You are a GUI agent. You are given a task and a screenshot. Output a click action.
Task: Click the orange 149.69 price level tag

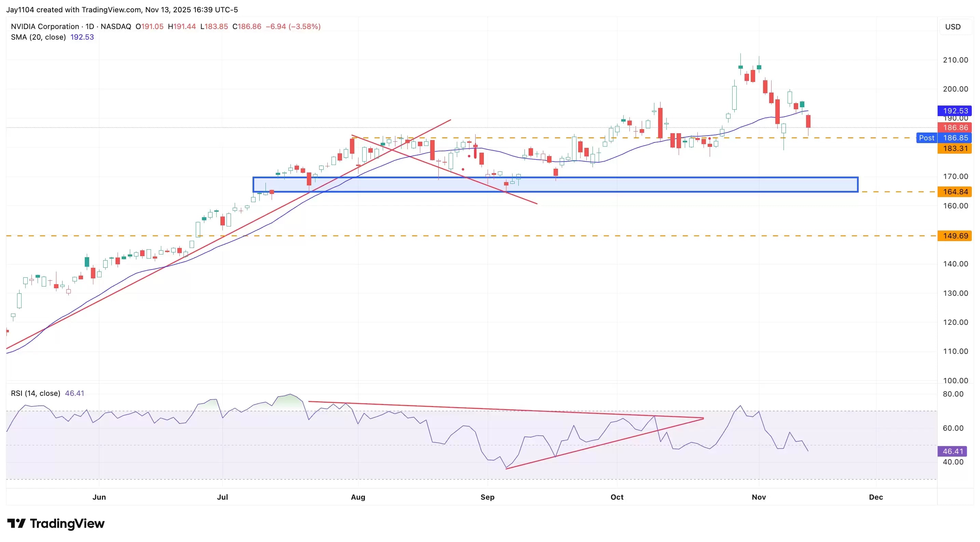954,236
